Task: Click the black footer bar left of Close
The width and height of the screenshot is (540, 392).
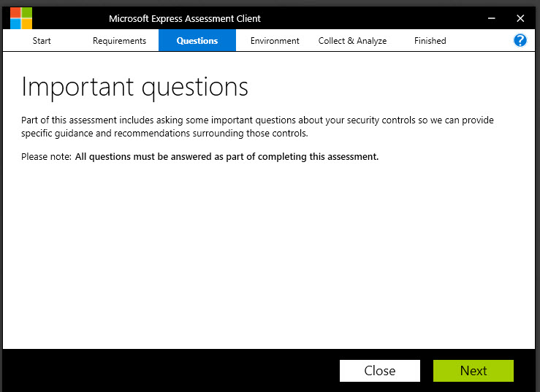Action: click(168, 370)
